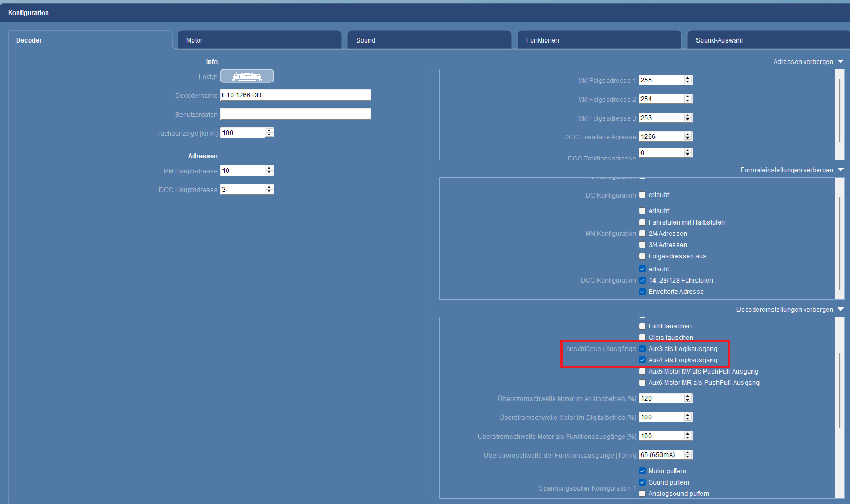Image resolution: width=850 pixels, height=504 pixels.
Task: Click the MM Hauptadresse spinner arrows
Action: point(269,171)
